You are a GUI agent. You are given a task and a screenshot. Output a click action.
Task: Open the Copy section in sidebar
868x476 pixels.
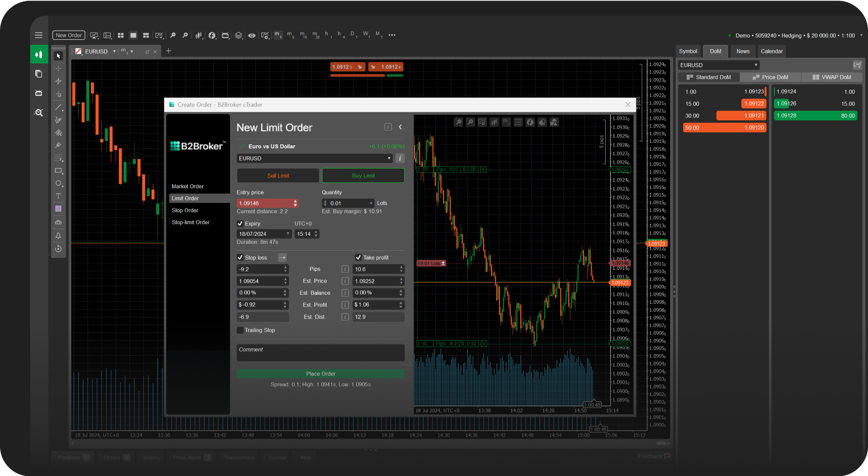click(x=39, y=74)
